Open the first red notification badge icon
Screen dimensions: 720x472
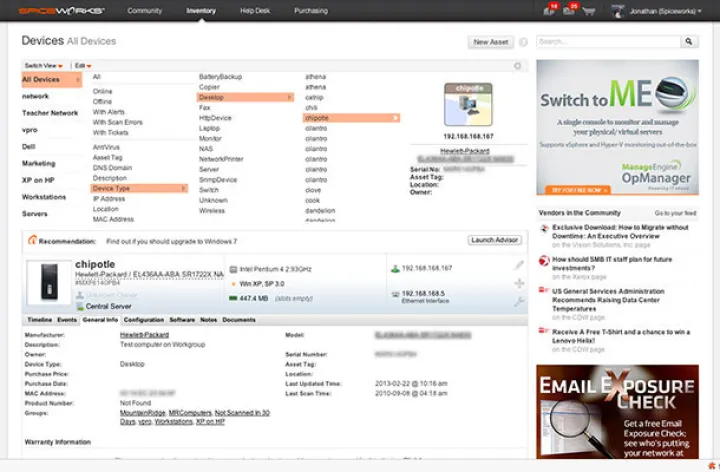click(552, 10)
